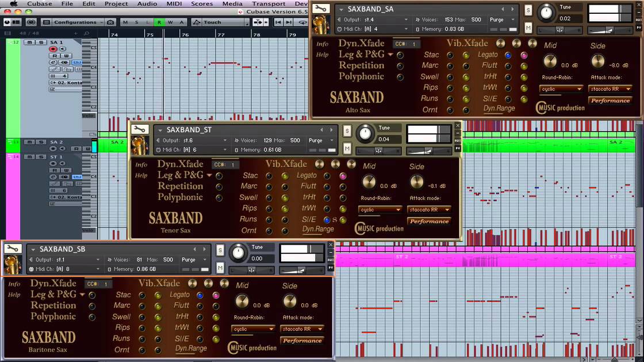
Task: Open the wrench edit icon in SAXBAND_SA
Action: (320, 9)
